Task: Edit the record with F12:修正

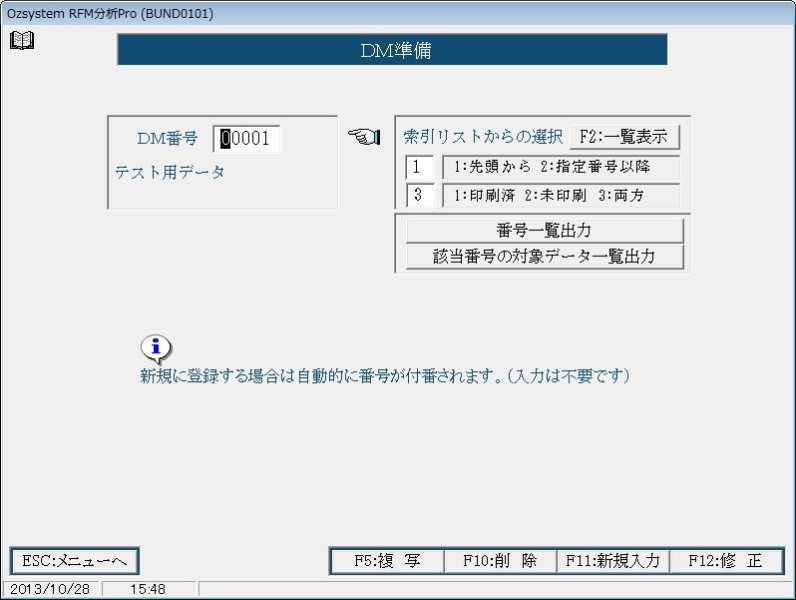Action: pos(726,561)
